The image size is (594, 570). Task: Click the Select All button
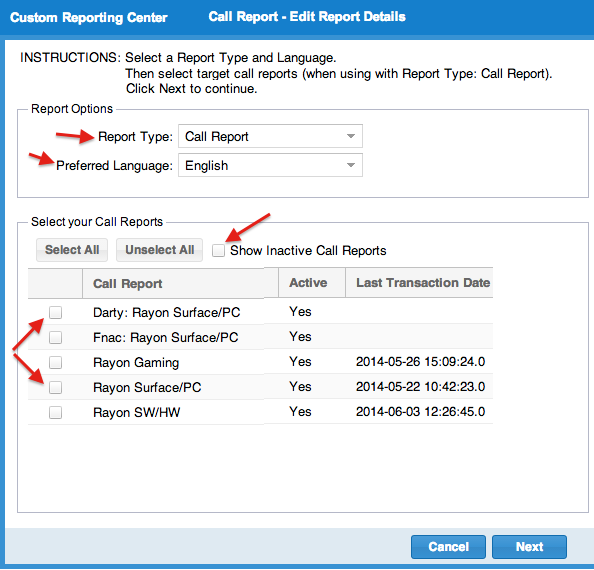(x=72, y=250)
